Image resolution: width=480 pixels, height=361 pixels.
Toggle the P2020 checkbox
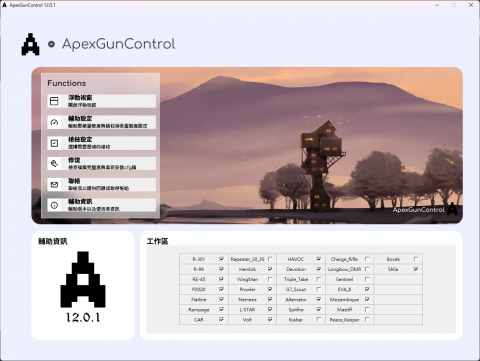pos(221,289)
